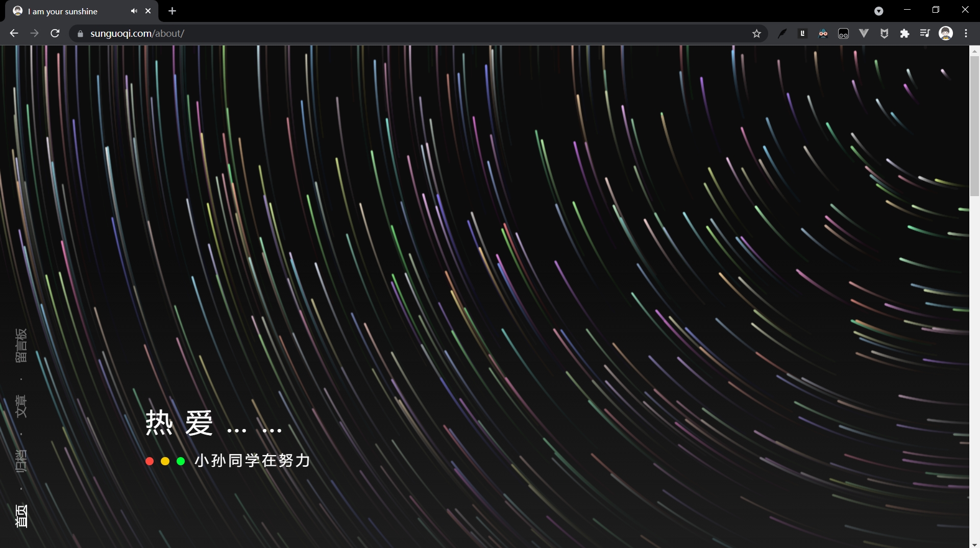Open the rounded square face extension

[843, 34]
